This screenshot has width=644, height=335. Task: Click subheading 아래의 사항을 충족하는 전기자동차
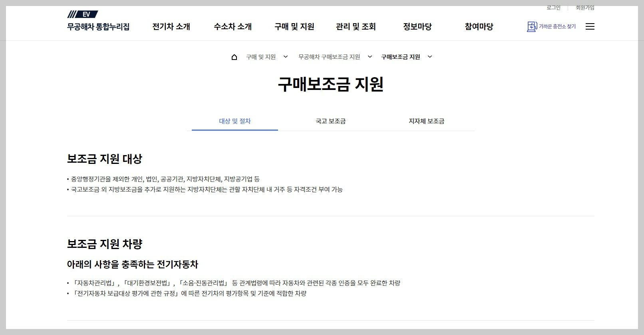tap(133, 265)
